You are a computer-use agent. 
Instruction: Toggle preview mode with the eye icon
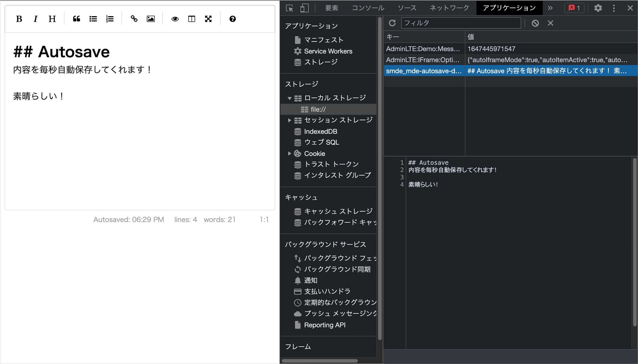click(x=175, y=19)
